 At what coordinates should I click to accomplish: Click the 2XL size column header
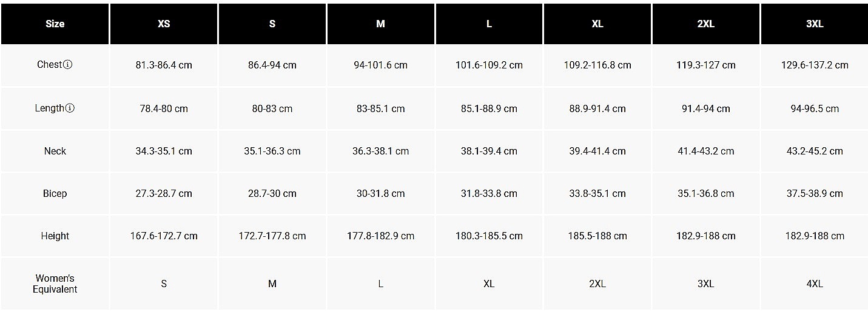coord(706,24)
